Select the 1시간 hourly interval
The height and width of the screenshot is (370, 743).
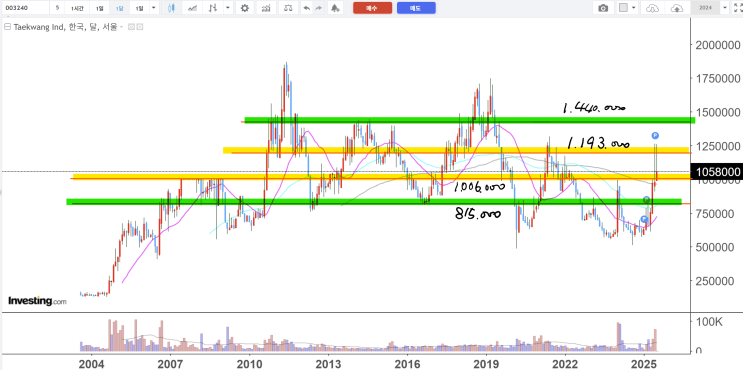coord(77,8)
